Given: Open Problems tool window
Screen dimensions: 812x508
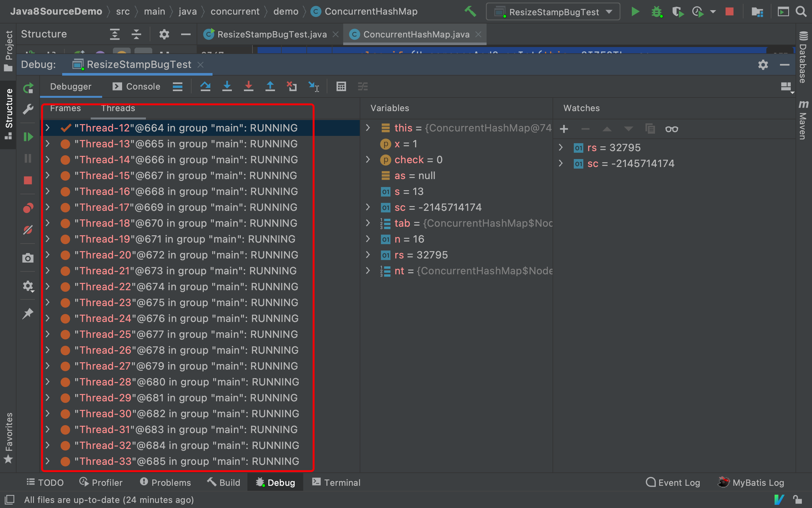Looking at the screenshot, I should [165, 483].
